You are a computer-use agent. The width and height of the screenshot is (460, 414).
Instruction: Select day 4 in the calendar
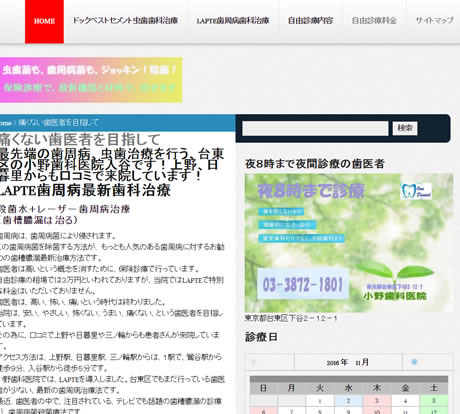click(x=405, y=401)
